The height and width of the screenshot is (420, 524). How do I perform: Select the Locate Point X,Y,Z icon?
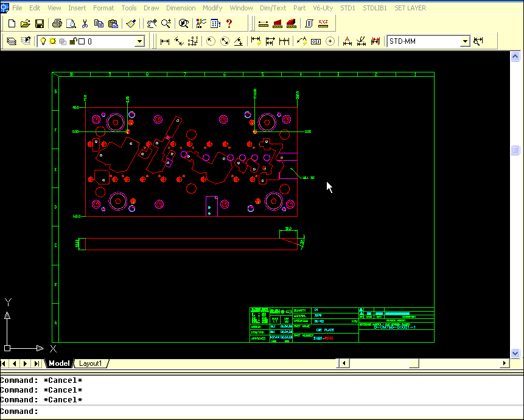point(323,23)
